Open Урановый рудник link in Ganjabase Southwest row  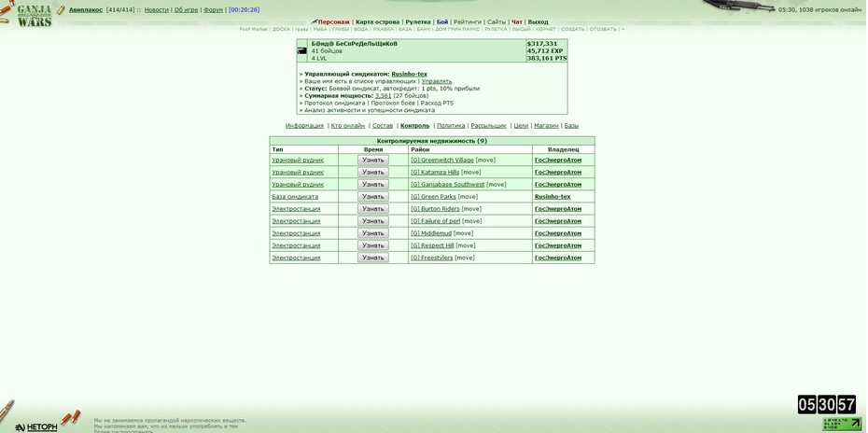(298, 185)
